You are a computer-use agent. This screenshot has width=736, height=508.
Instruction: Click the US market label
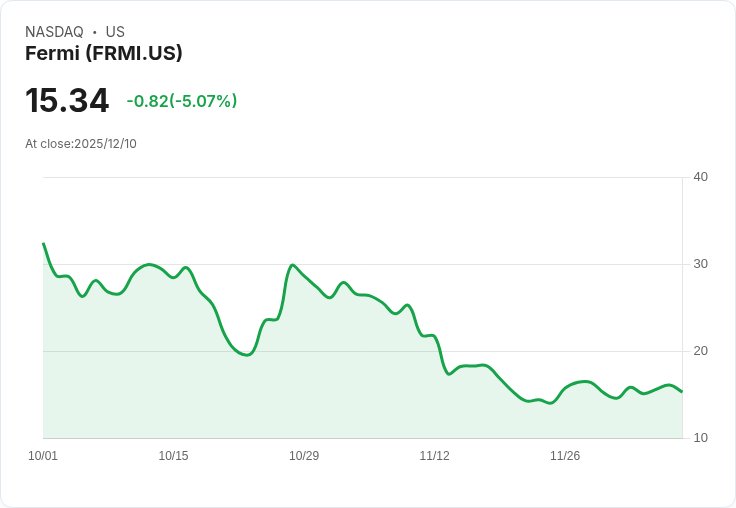coord(115,32)
